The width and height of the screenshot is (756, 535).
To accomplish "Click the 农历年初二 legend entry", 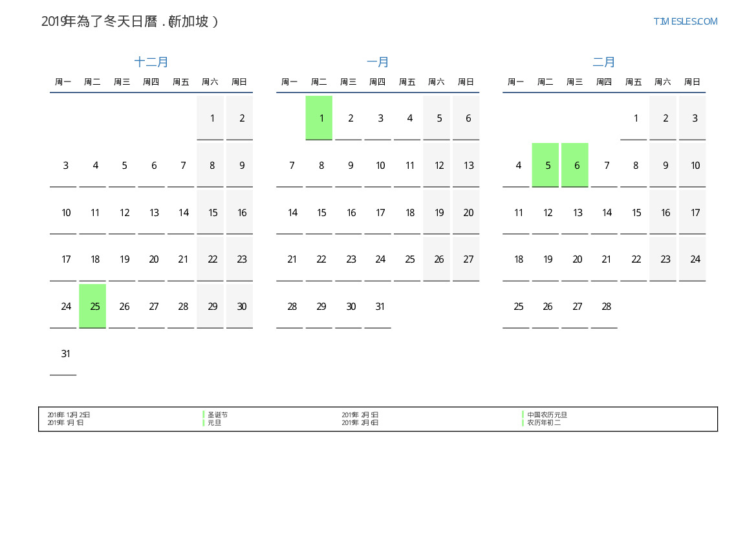I will click(543, 422).
